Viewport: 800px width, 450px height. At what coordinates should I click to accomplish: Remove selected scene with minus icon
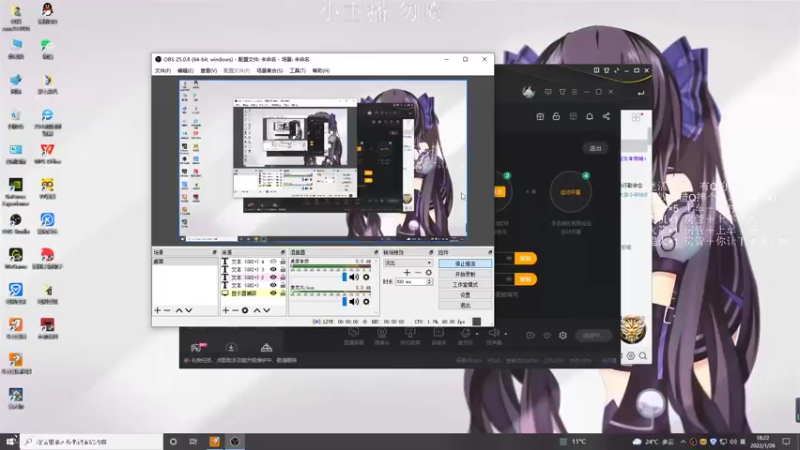coord(167,310)
